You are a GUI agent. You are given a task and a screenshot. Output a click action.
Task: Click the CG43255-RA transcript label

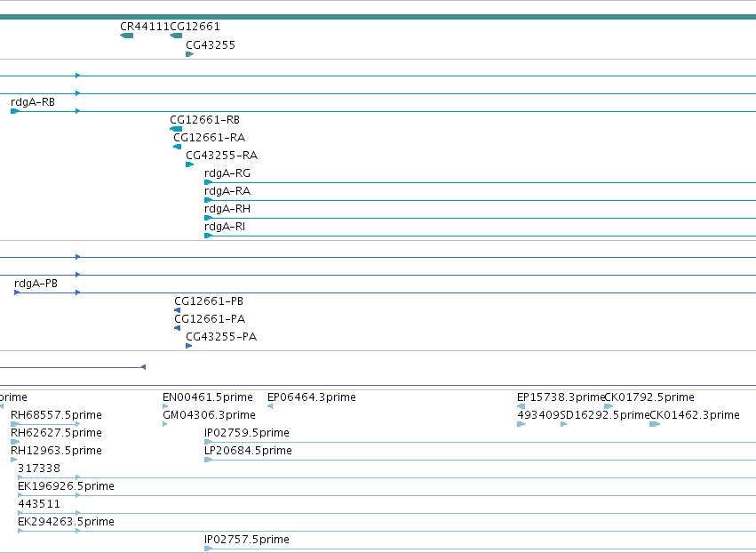click(222, 156)
